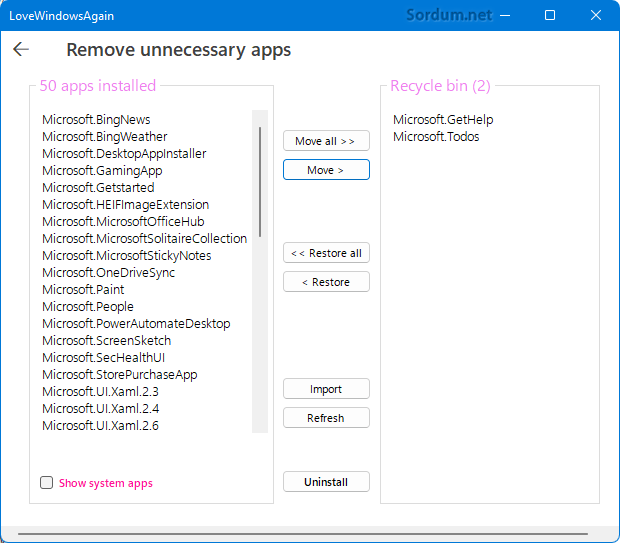Import an app list
The image size is (620, 543).
pyautogui.click(x=326, y=389)
